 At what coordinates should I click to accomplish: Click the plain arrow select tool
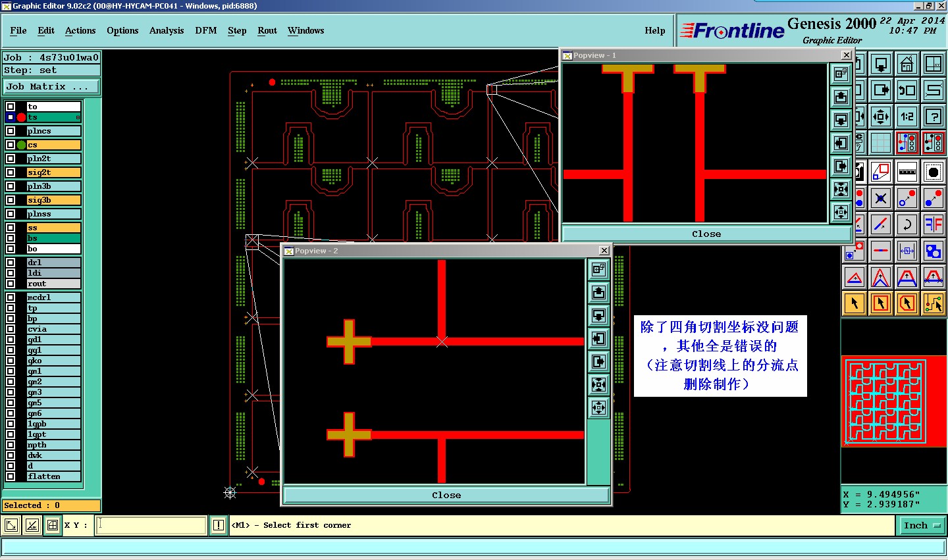tap(855, 303)
